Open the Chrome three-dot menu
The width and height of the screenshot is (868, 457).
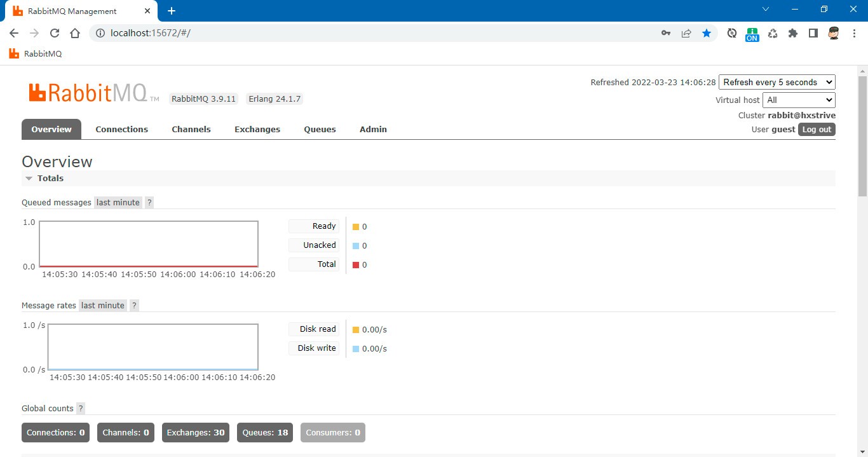pyautogui.click(x=854, y=33)
